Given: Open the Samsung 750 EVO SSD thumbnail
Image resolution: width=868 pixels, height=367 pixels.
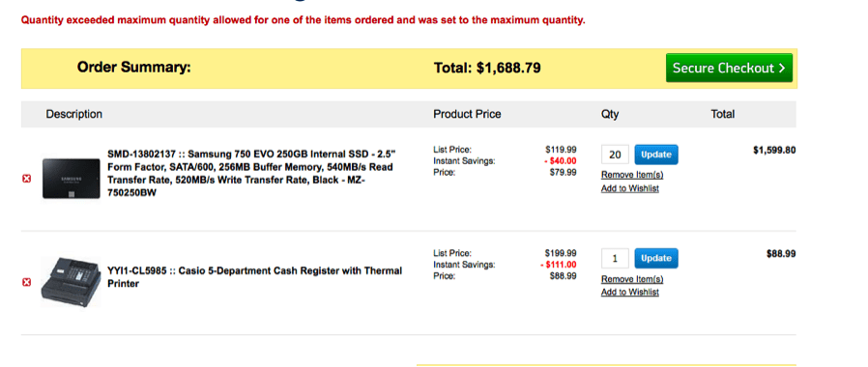Looking at the screenshot, I should click(72, 179).
